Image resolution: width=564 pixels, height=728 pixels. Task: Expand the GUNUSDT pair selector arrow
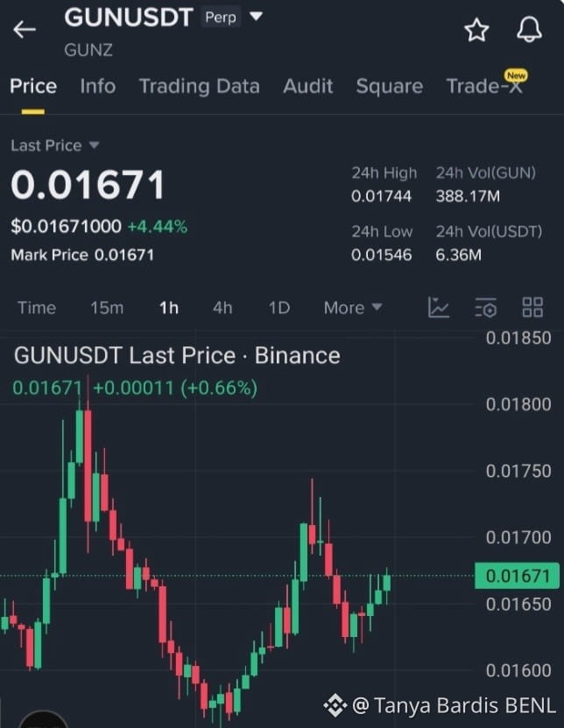click(x=256, y=17)
